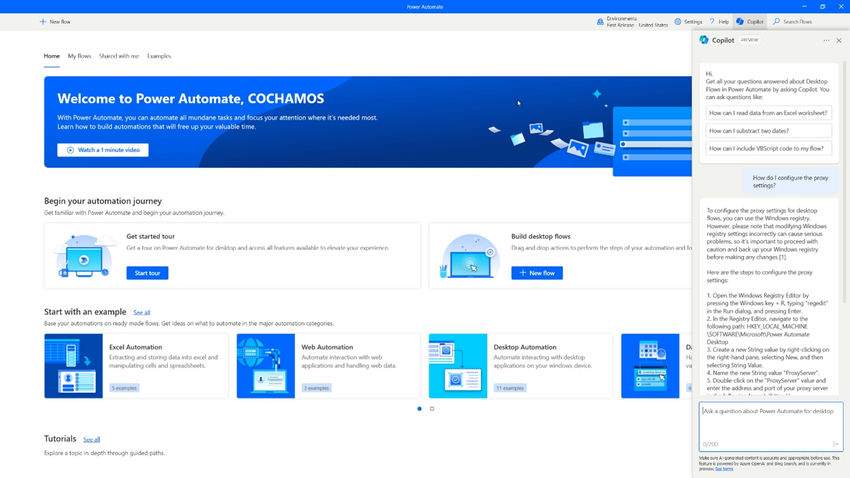Click Watch a 1 minute video button
The image size is (850, 478).
pos(103,150)
